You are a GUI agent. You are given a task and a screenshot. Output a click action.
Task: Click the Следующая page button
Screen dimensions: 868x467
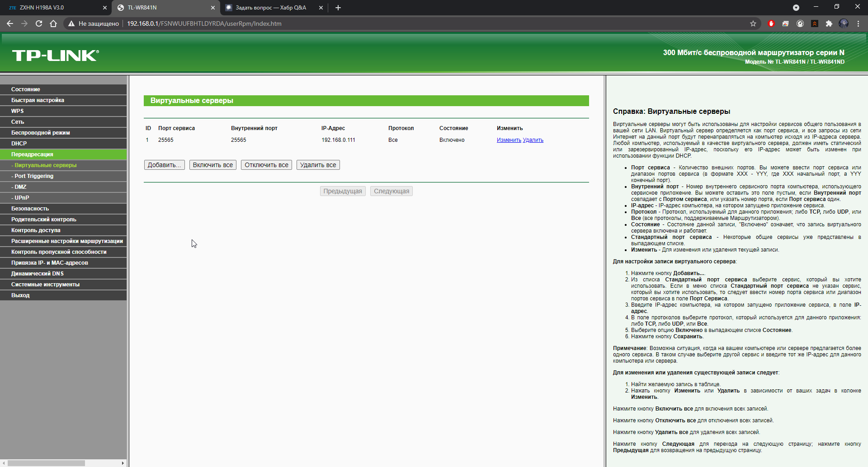pos(392,191)
